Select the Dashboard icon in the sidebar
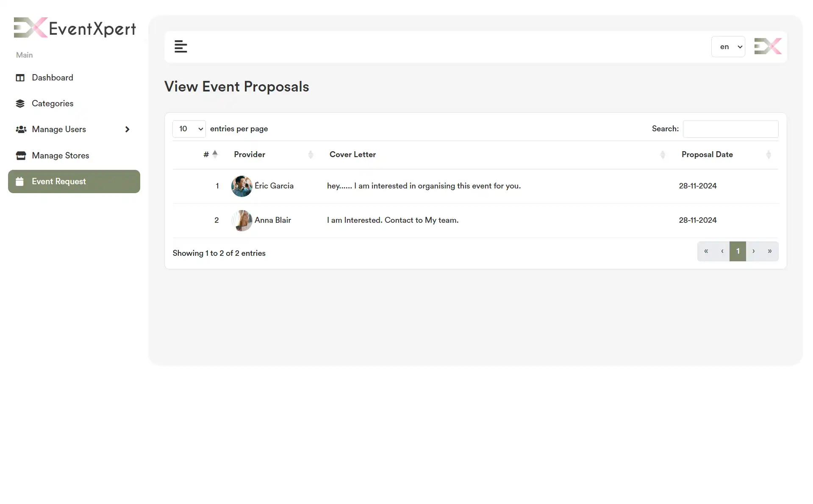This screenshot has width=813, height=504. (20, 78)
